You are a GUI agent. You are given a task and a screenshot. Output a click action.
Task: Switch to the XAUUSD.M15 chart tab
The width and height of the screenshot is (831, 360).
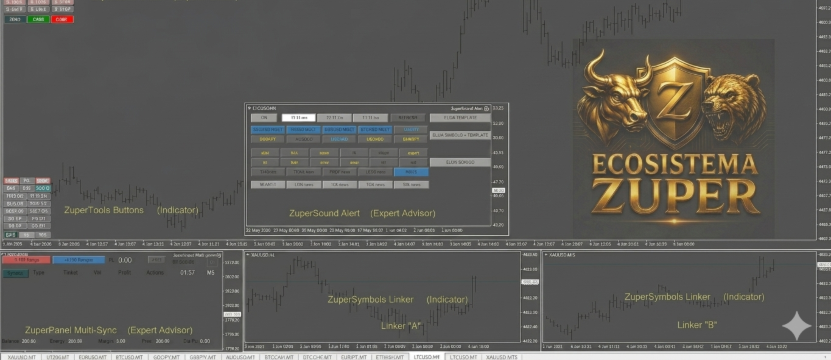point(501,357)
